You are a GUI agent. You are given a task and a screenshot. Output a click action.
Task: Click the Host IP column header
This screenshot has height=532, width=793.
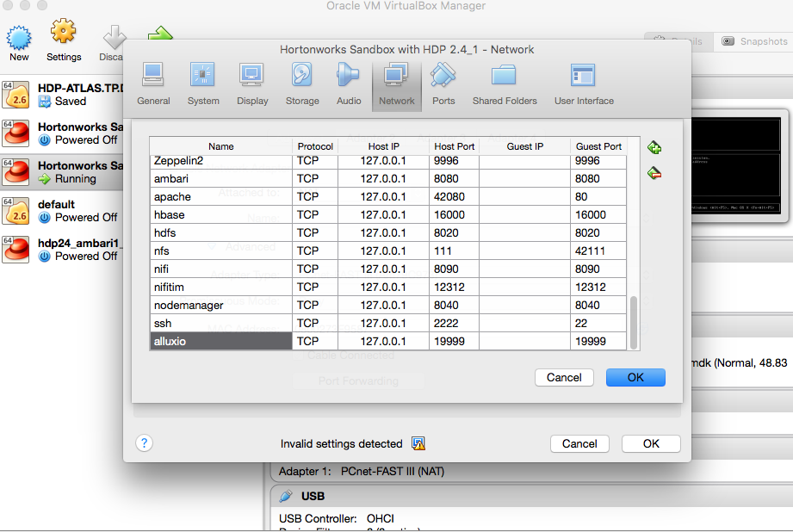383,146
